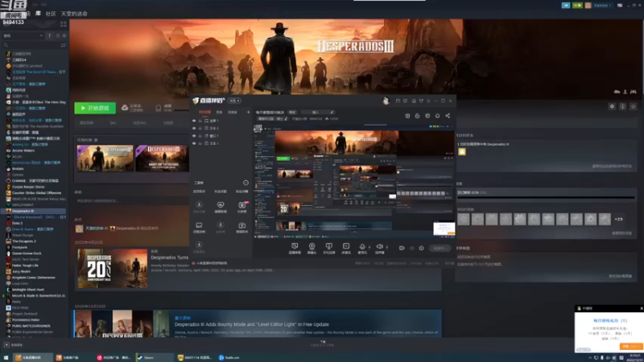Open first Desperados III DLC thumbnail
The height and width of the screenshot is (362, 644).
click(105, 158)
